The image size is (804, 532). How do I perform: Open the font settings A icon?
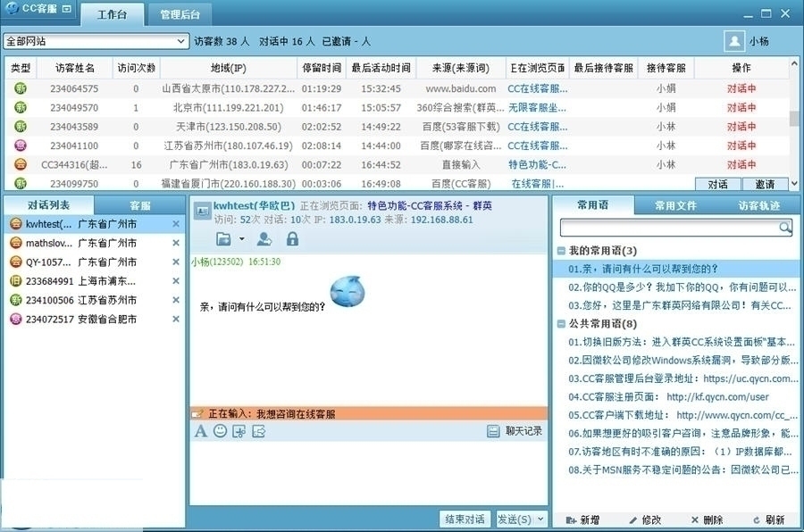tap(200, 431)
